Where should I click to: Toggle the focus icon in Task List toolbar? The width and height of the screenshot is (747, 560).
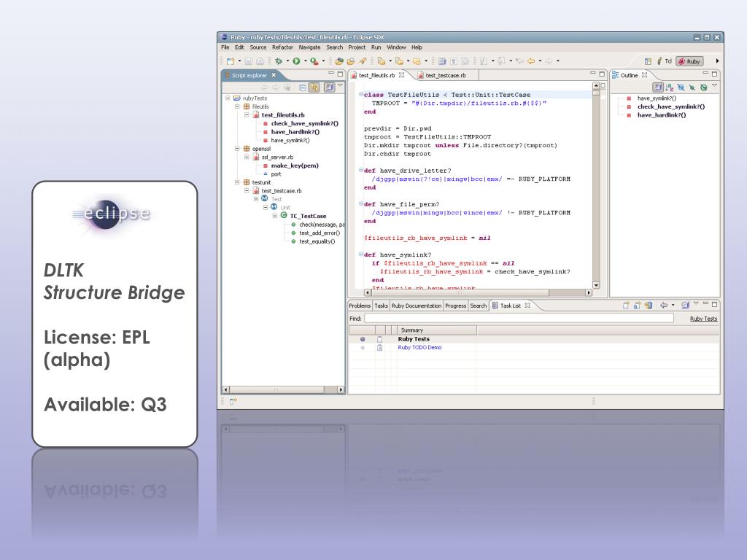685,306
